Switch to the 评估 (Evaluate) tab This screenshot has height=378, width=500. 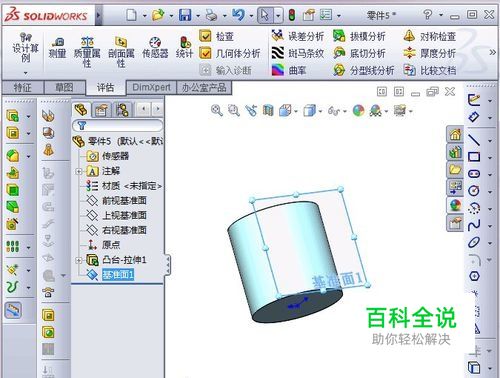click(x=105, y=87)
